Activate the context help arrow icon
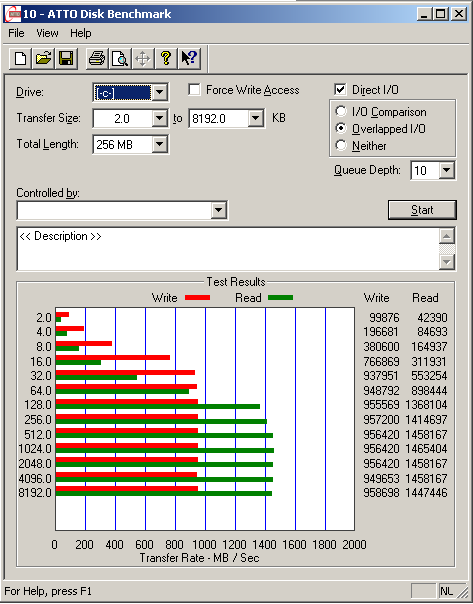Image resolution: width=473 pixels, height=604 pixels. (189, 59)
